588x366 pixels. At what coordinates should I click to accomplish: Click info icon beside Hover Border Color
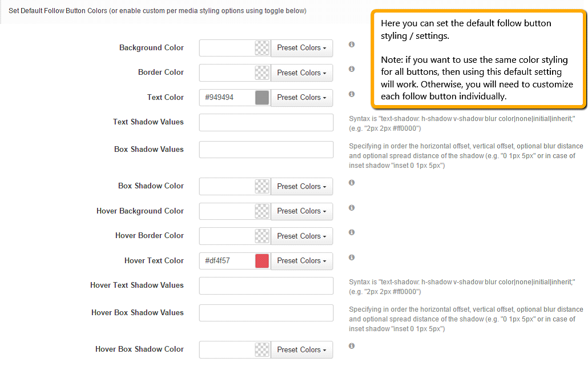click(352, 232)
